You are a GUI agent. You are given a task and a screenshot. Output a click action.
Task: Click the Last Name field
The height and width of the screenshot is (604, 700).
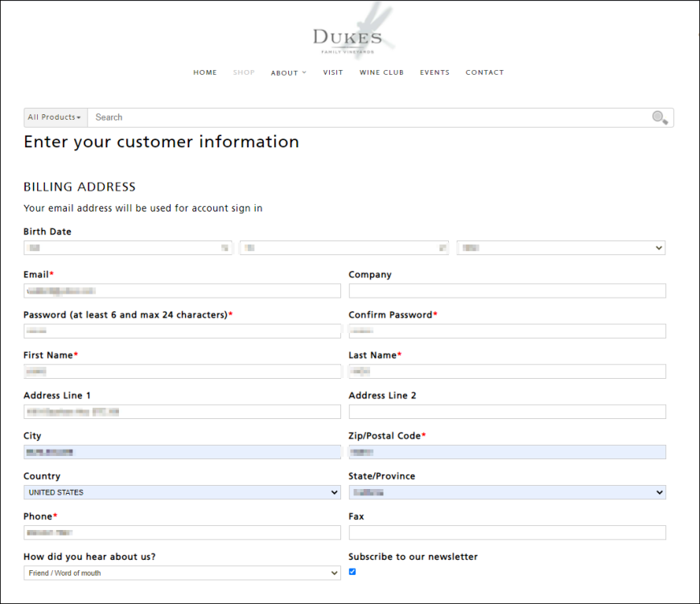507,372
